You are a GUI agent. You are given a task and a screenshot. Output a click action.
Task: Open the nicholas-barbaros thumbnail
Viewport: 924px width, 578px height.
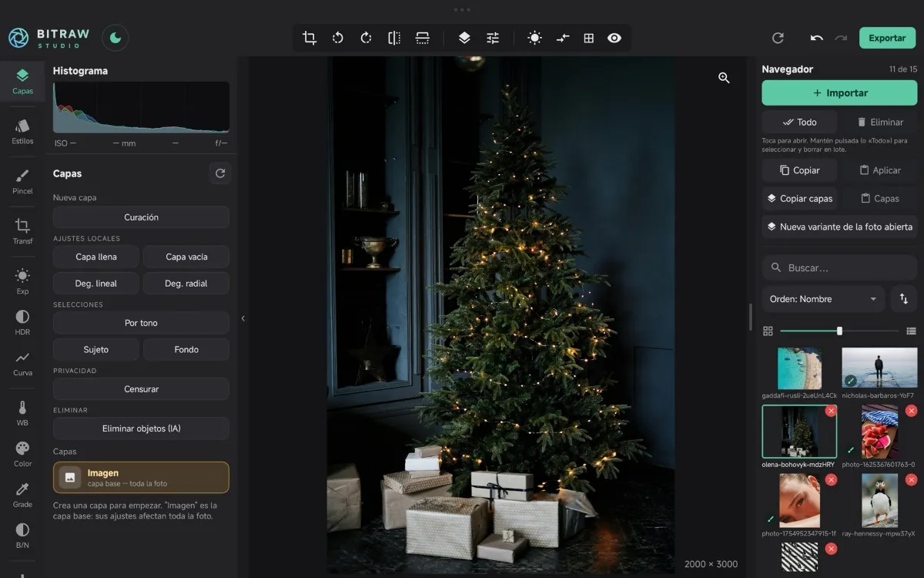click(x=879, y=368)
